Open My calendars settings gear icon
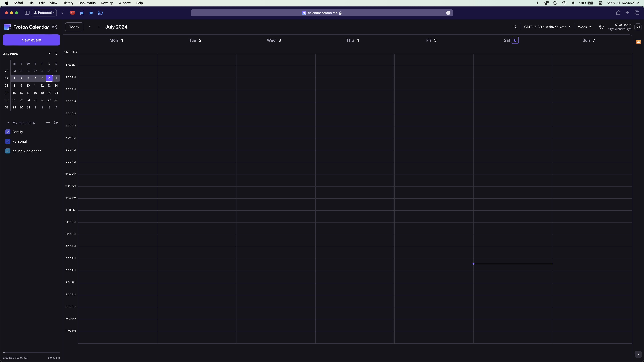This screenshot has height=362, width=644. tap(56, 123)
